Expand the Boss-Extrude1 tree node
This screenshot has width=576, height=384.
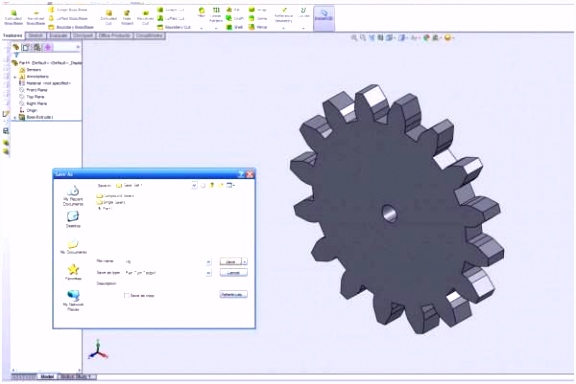click(x=15, y=117)
